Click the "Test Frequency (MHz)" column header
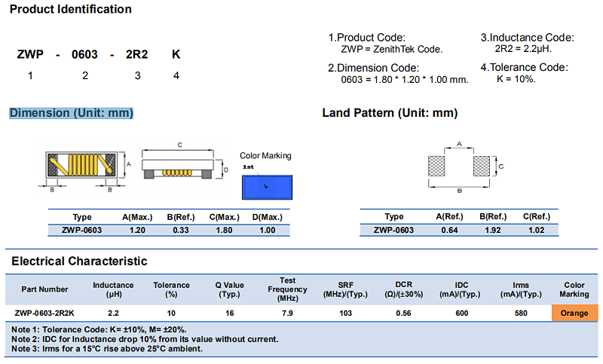 click(288, 289)
